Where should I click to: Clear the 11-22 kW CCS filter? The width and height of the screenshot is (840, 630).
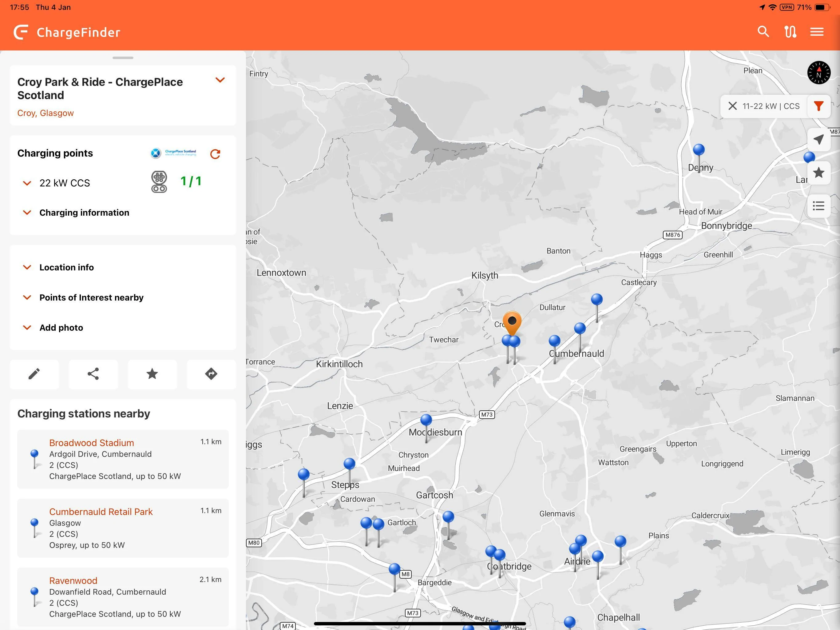[732, 106]
